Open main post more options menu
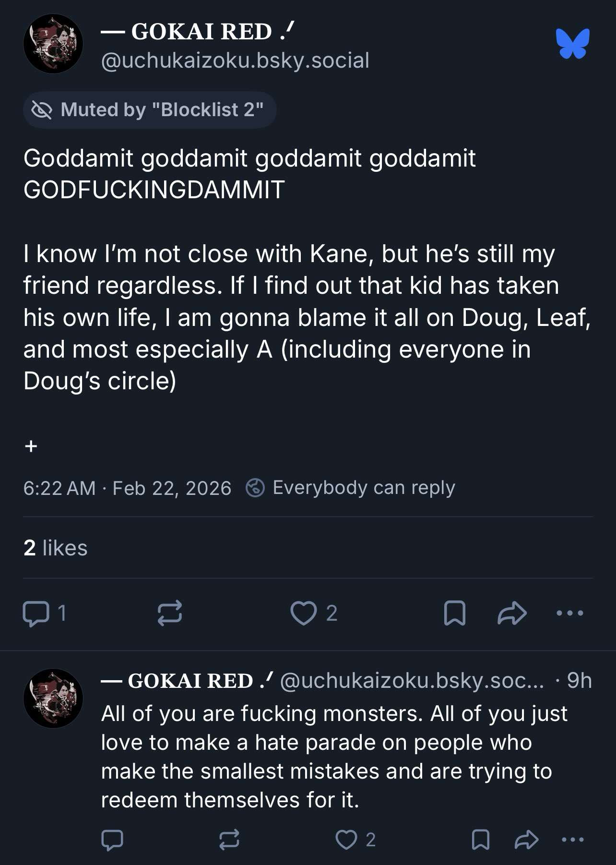616x865 pixels. pos(569,613)
